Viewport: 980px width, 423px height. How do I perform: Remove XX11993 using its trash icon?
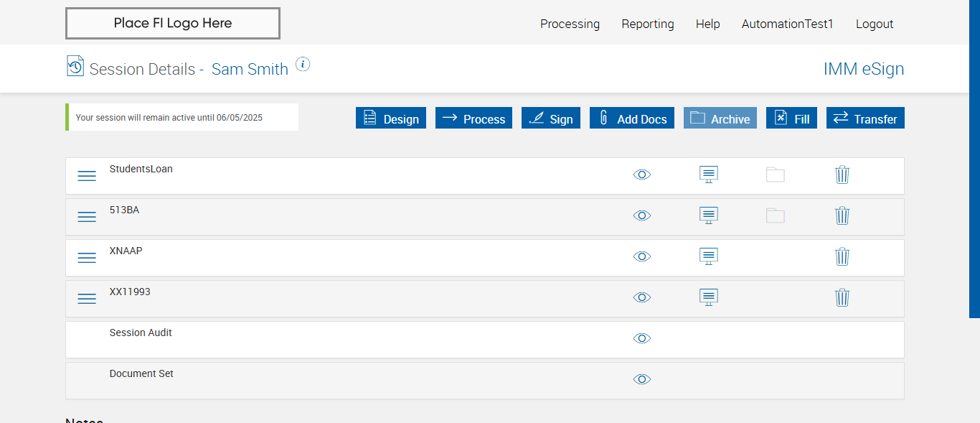click(x=842, y=297)
